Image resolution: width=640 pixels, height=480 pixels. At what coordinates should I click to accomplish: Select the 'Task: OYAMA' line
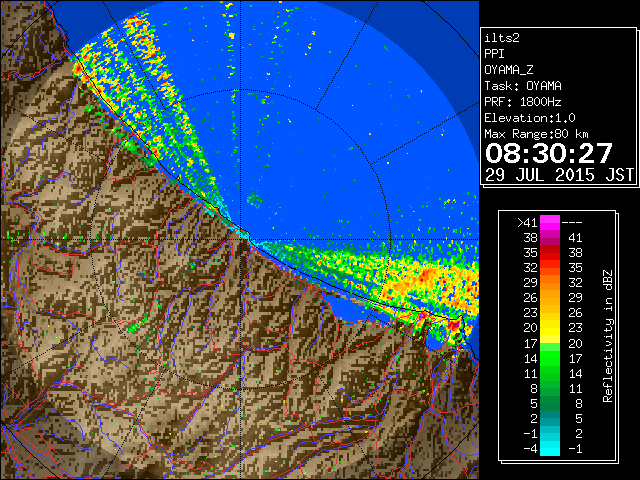523,86
